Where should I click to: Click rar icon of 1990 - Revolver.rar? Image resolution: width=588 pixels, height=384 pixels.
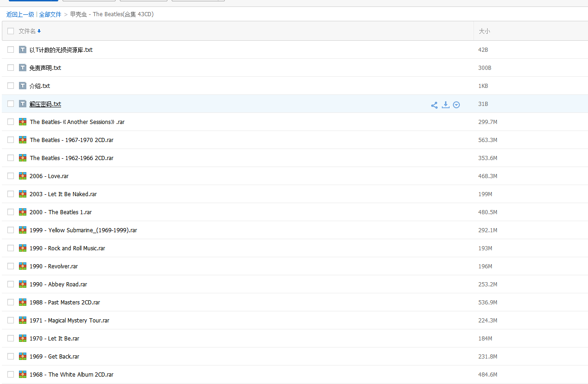pyautogui.click(x=23, y=266)
